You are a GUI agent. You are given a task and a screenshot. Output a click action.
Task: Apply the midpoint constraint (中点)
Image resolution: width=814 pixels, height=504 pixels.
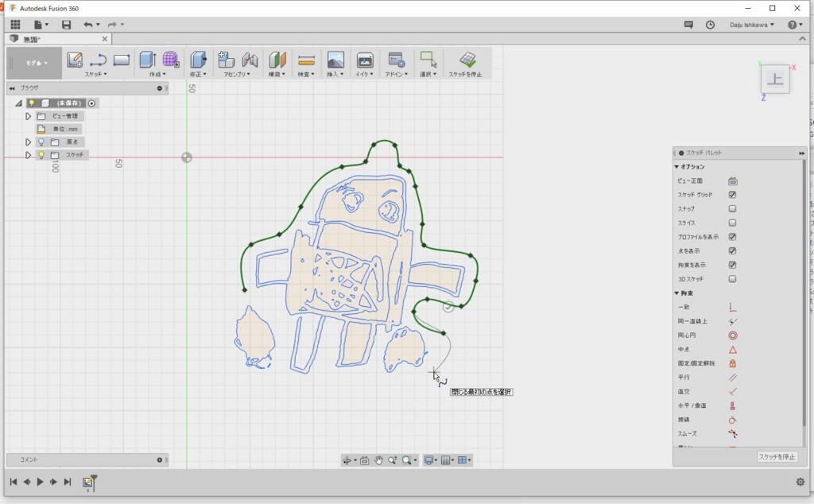(x=732, y=349)
